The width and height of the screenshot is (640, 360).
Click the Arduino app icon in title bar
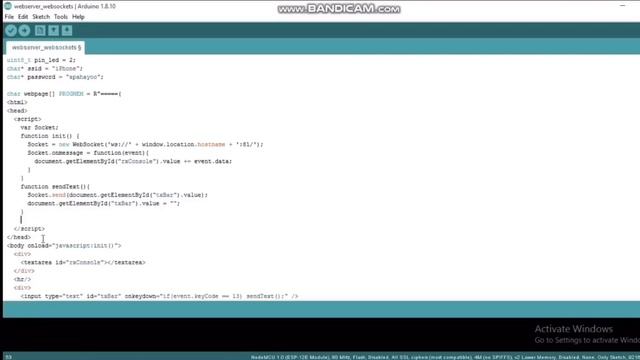point(8,6)
